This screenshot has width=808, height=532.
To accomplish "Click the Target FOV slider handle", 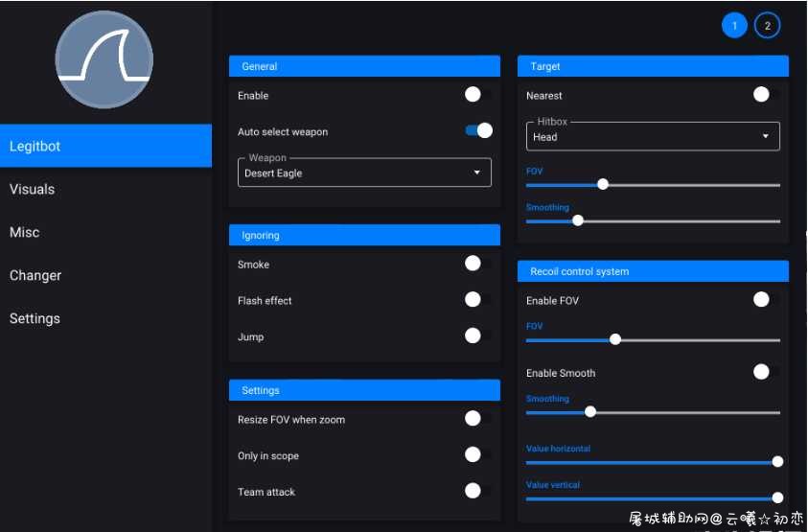I will [x=603, y=185].
